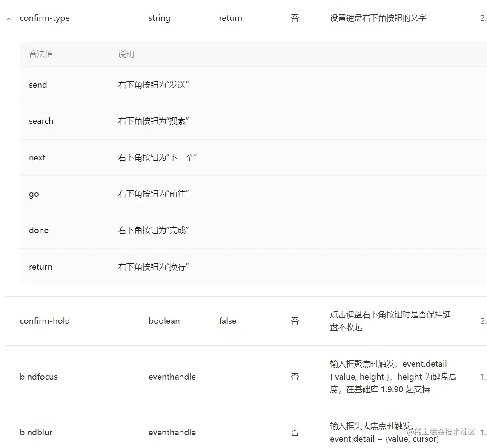
Task: Select the send value cell
Action: [x=38, y=85]
